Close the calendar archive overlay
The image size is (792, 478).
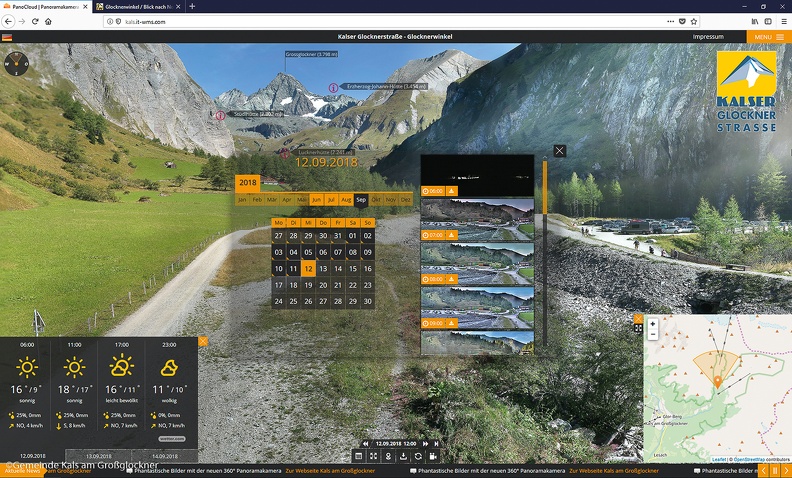pyautogui.click(x=559, y=151)
